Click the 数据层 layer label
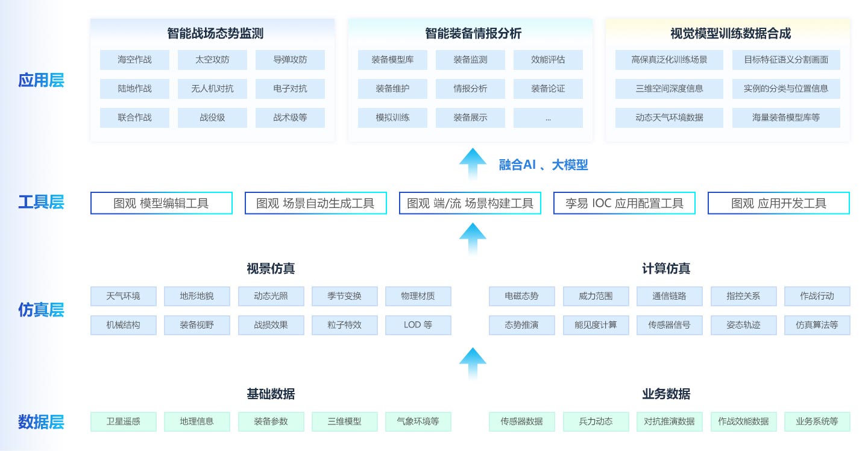 click(x=41, y=421)
